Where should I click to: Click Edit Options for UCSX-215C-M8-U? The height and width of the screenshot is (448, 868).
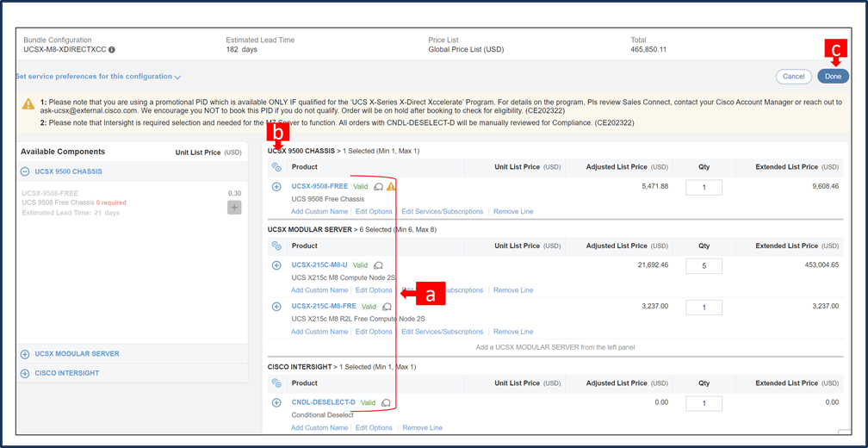[x=374, y=290]
